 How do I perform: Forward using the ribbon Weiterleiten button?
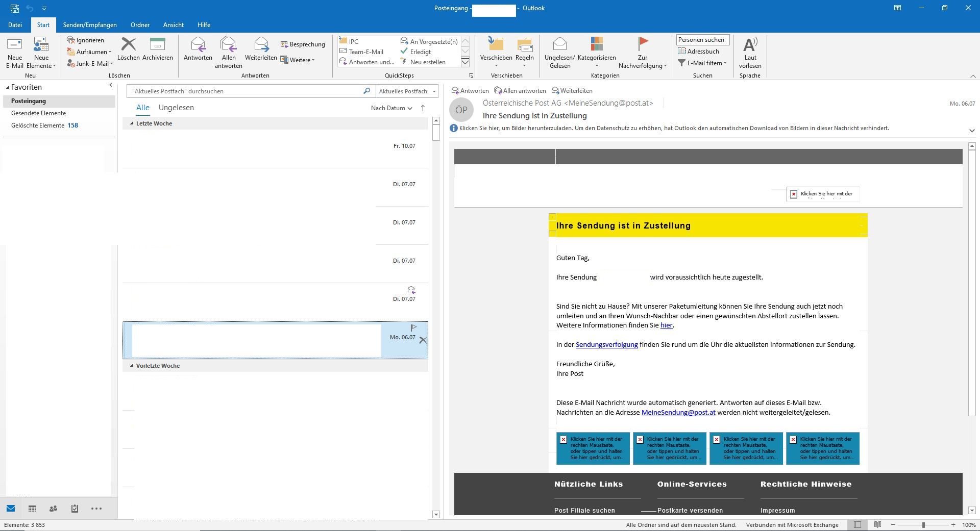[x=261, y=49]
